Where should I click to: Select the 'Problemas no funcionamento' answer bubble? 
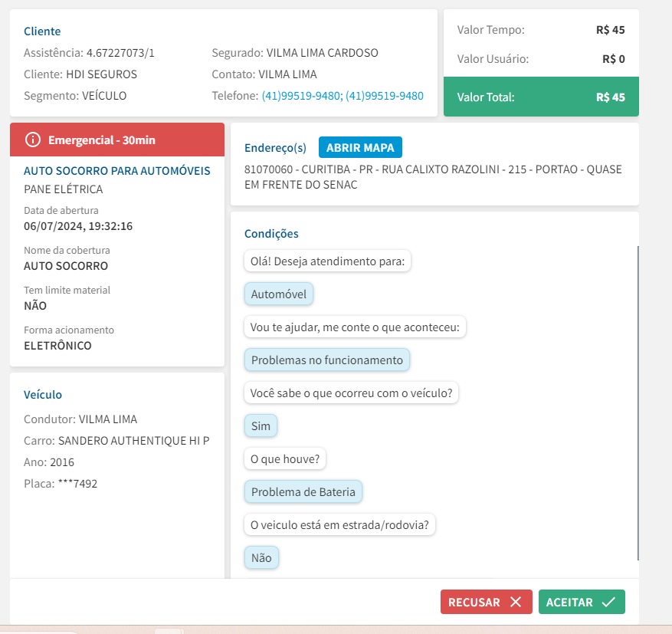pos(326,360)
